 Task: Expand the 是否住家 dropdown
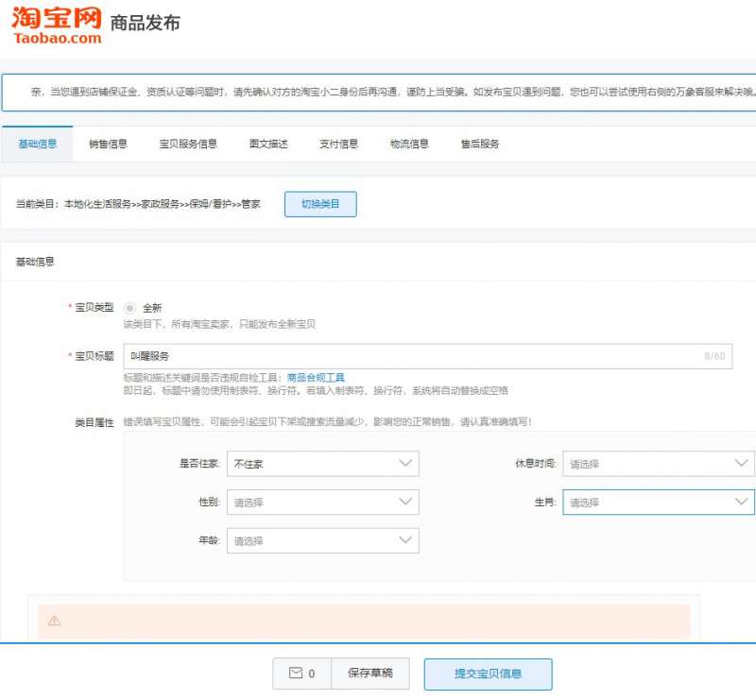click(x=322, y=464)
